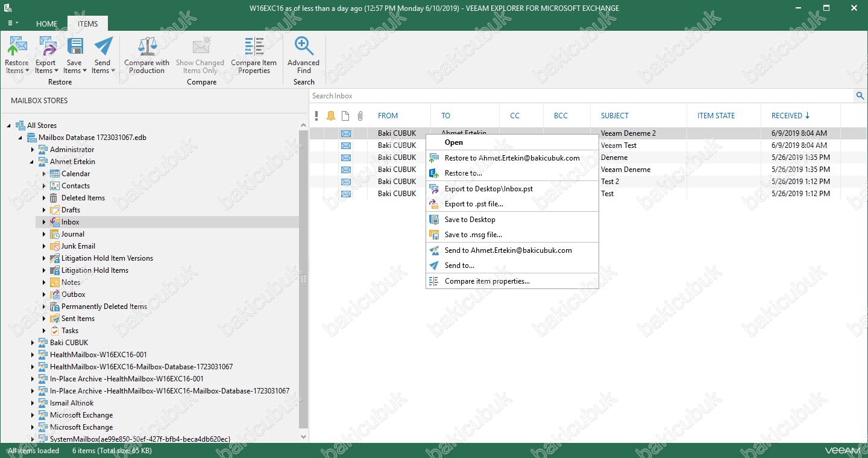Image resolution: width=868 pixels, height=458 pixels.
Task: Expand the Notes folder node
Action: pyautogui.click(x=44, y=282)
